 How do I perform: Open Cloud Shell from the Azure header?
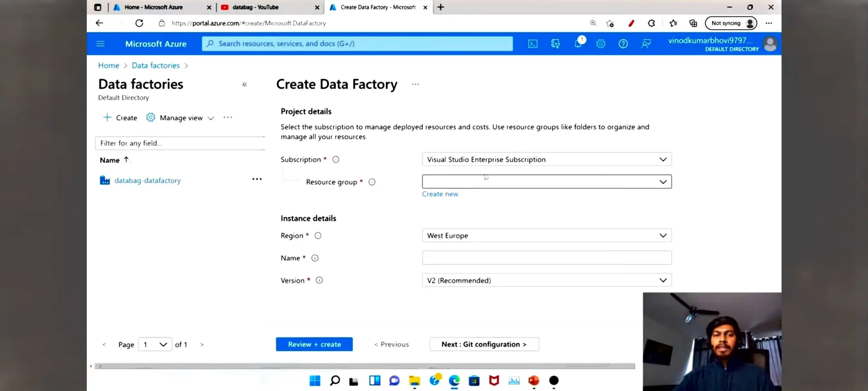533,44
